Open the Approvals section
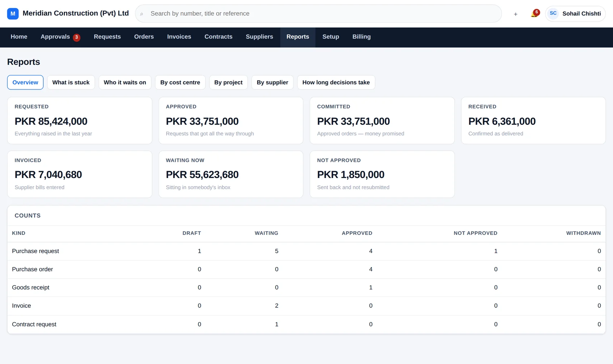This screenshot has width=613, height=364. pos(60,37)
